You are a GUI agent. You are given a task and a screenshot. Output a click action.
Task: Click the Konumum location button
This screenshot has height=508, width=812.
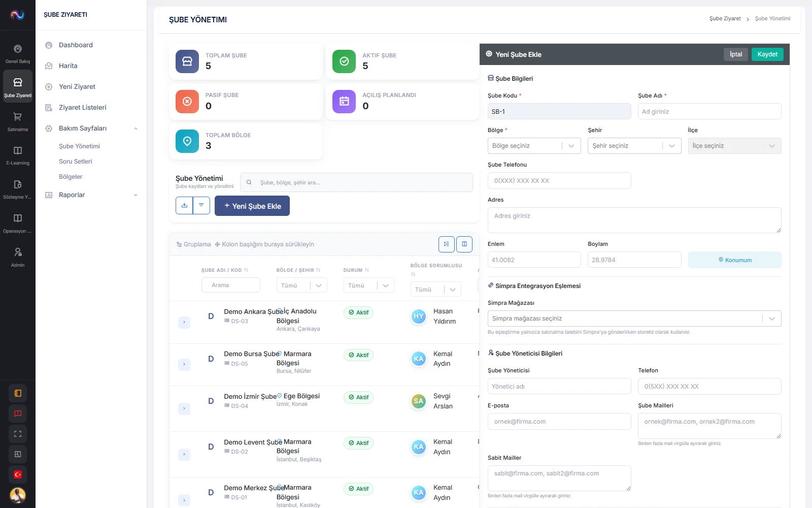[x=734, y=260]
